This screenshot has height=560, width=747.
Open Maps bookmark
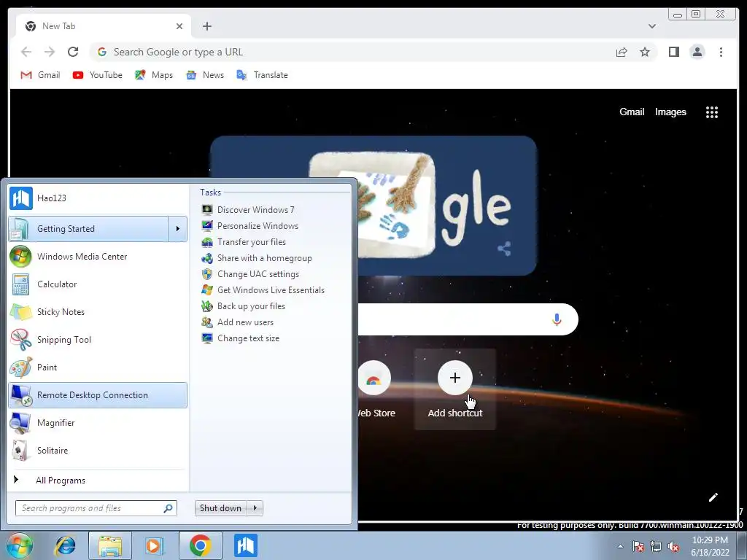(x=154, y=75)
